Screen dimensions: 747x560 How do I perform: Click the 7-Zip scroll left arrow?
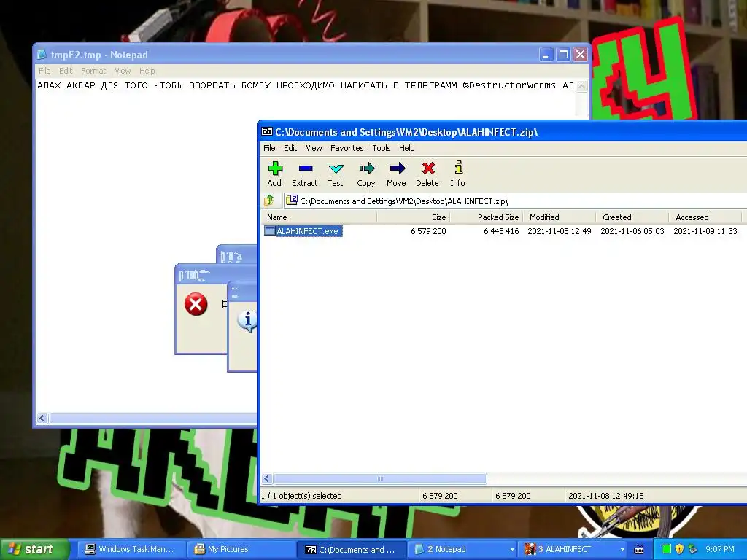267,478
